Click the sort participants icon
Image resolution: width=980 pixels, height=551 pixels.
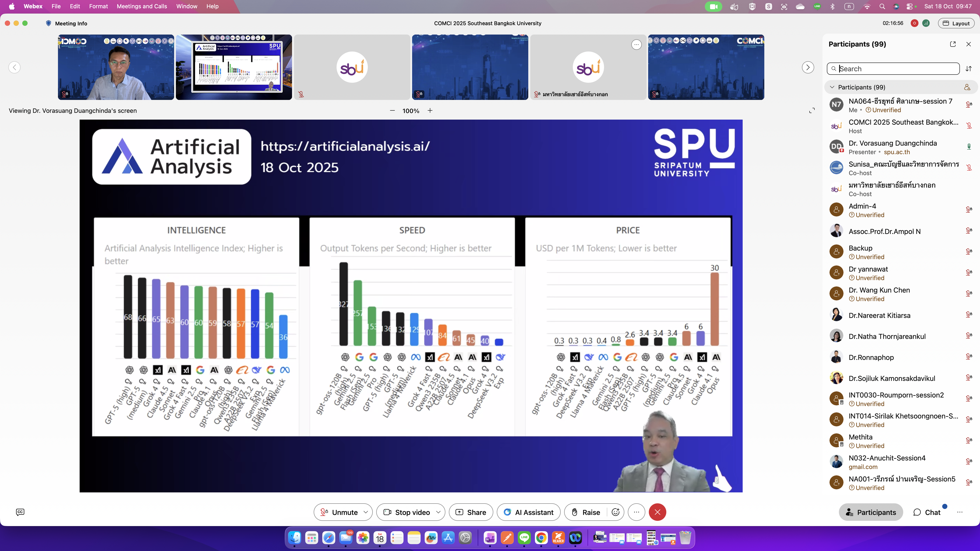point(969,69)
